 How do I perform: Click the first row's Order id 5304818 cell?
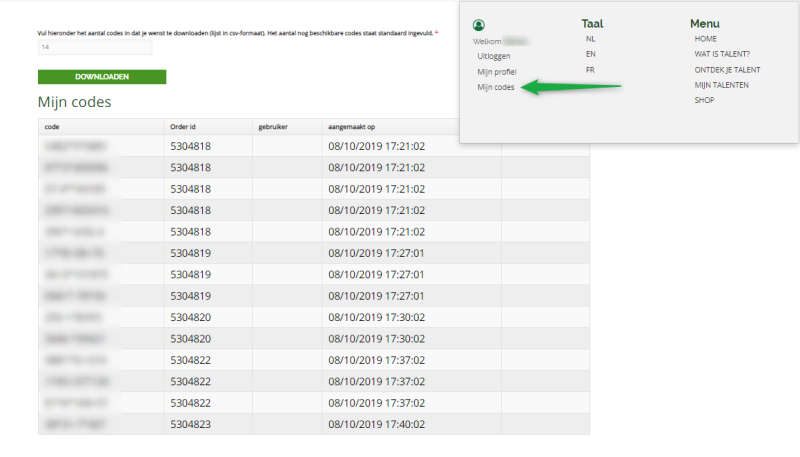click(x=191, y=146)
